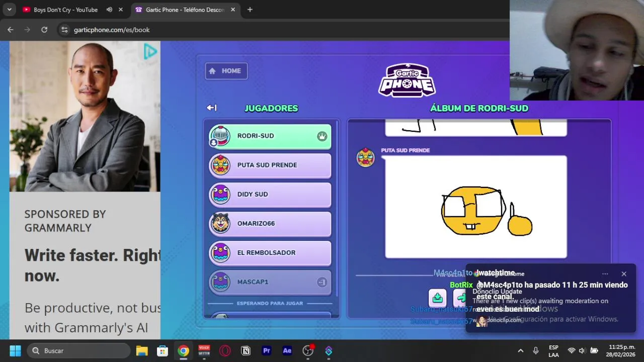
Task: Click the ESPERANDO PARA JUGAR label
Action: click(270, 303)
